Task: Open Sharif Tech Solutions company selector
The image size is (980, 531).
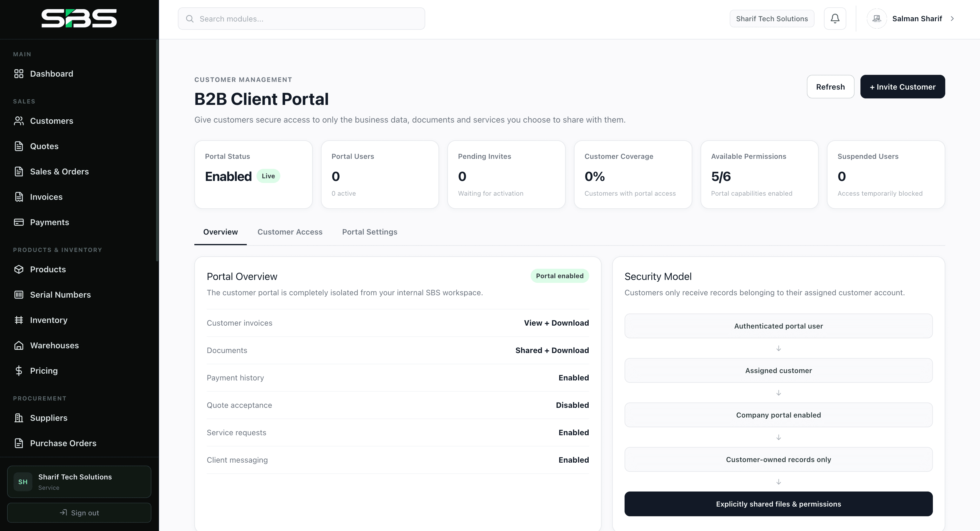Action: 772,19
